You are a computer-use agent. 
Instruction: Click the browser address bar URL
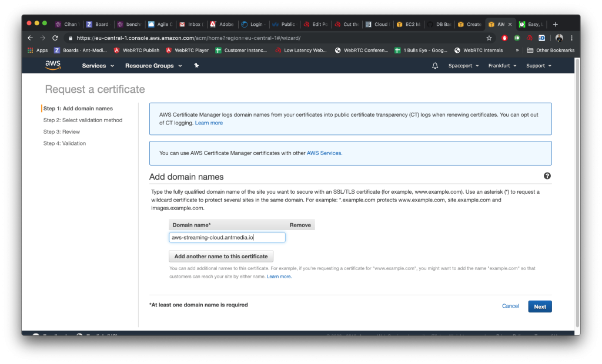(x=188, y=38)
